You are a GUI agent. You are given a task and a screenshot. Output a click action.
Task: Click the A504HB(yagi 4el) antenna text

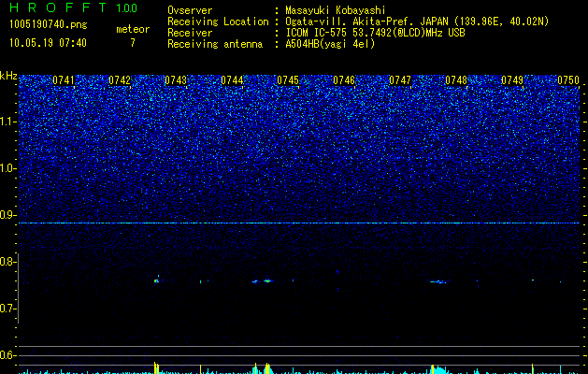330,44
